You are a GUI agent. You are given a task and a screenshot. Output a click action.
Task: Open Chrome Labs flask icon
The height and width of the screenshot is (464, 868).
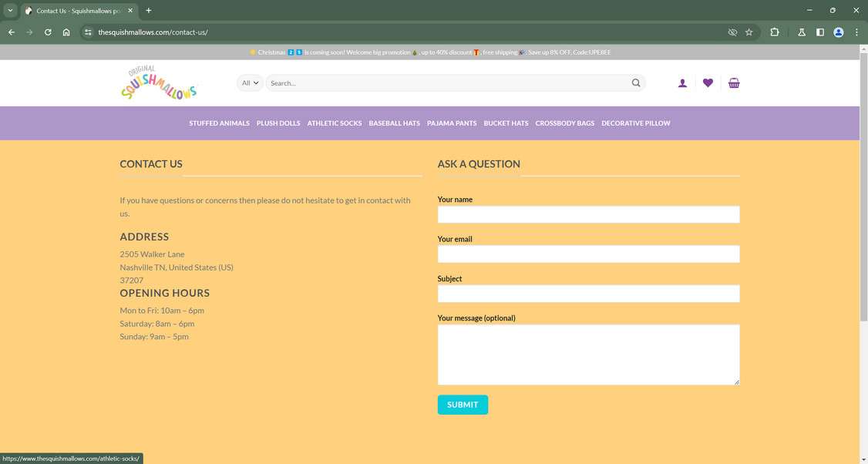[802, 32]
